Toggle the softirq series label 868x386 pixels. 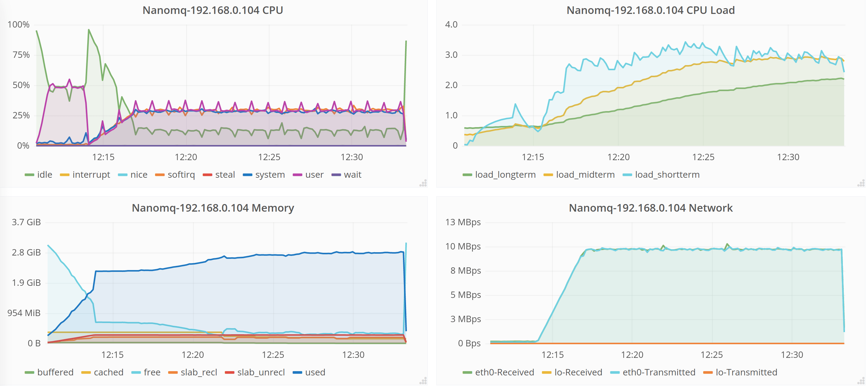coord(181,175)
